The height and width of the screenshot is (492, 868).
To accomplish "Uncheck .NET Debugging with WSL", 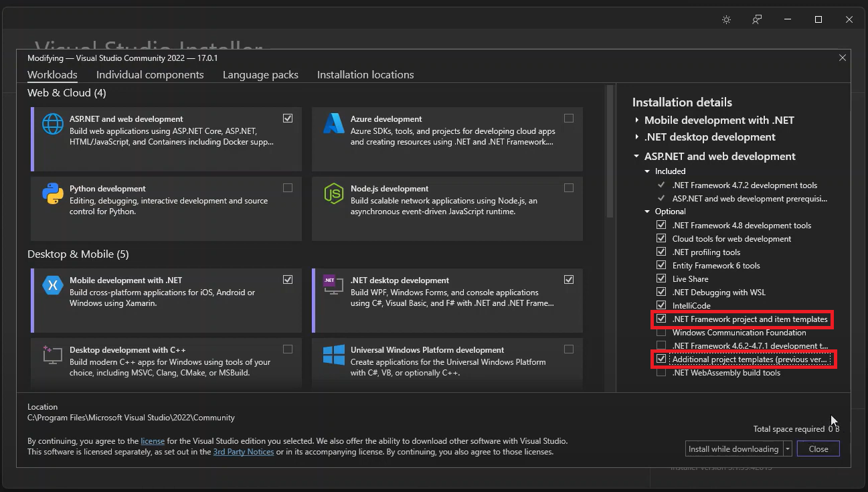I will tap(661, 293).
